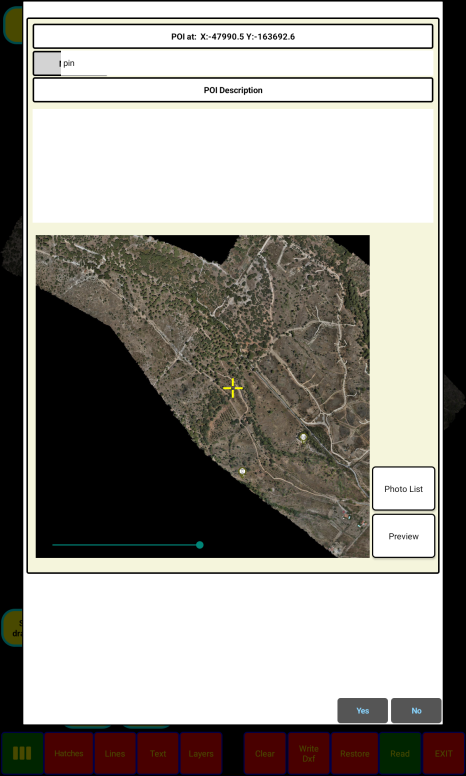
Task: Open the Lines toolbar item
Action: tap(115, 753)
